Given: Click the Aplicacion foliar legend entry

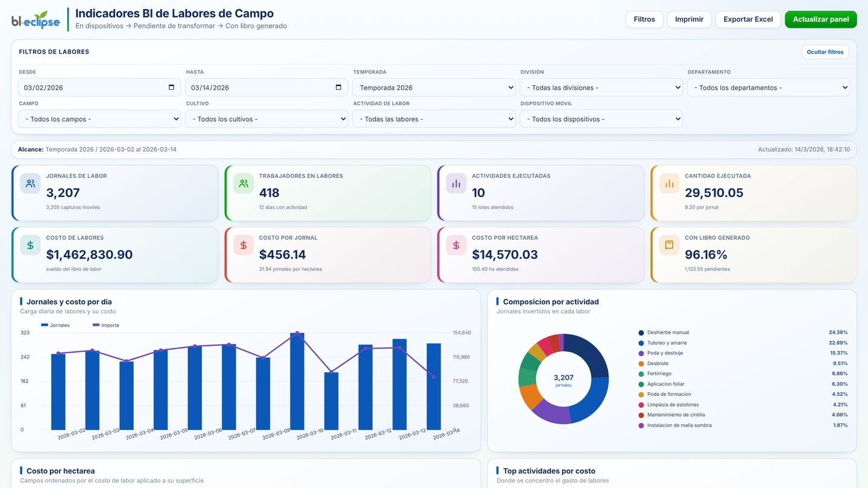Looking at the screenshot, I should click(x=743, y=384).
